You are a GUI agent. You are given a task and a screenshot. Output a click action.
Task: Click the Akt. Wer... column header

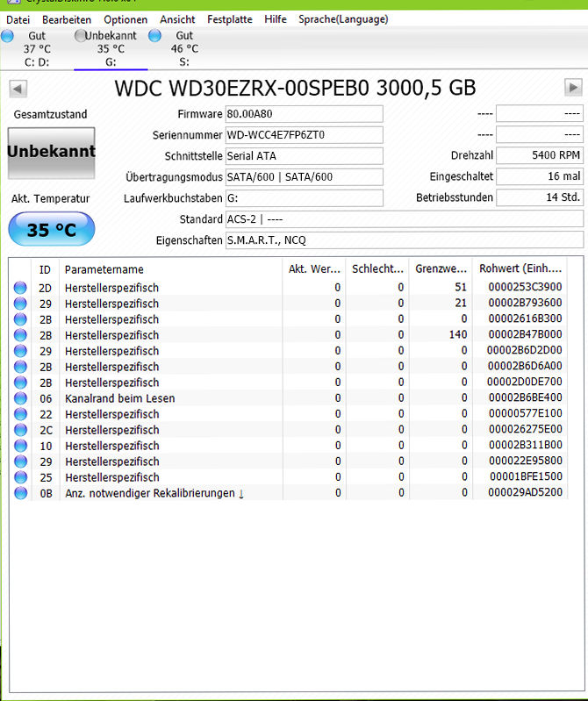[x=314, y=269]
